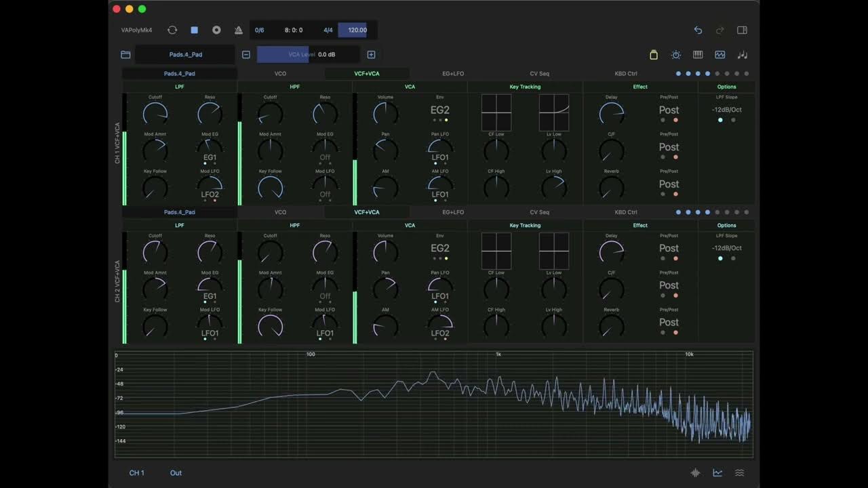Toggle CH 2 LPF Slope -12dB/Oct option
868x488 pixels.
click(x=726, y=248)
